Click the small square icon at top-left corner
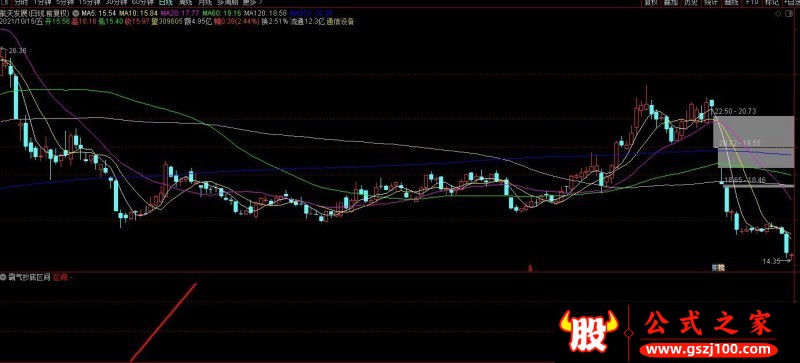The image size is (800, 363). [3, 2]
